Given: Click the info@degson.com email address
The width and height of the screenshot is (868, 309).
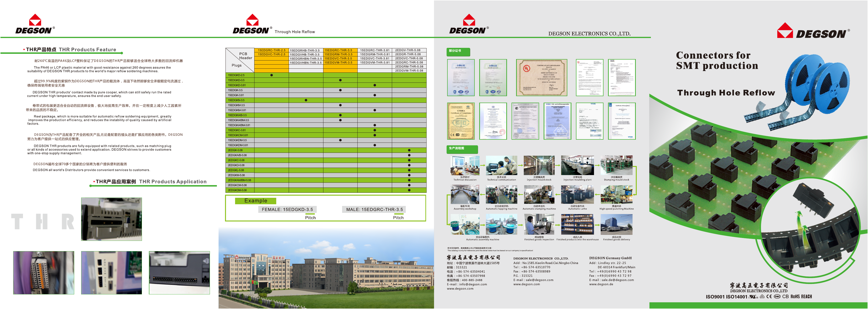Looking at the screenshot, I should point(473,284).
